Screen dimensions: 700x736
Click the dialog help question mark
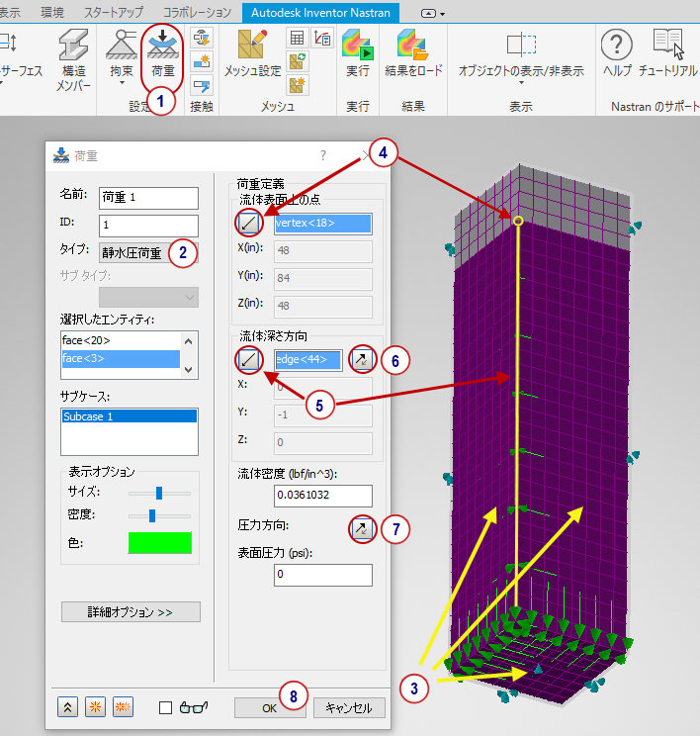click(x=322, y=156)
